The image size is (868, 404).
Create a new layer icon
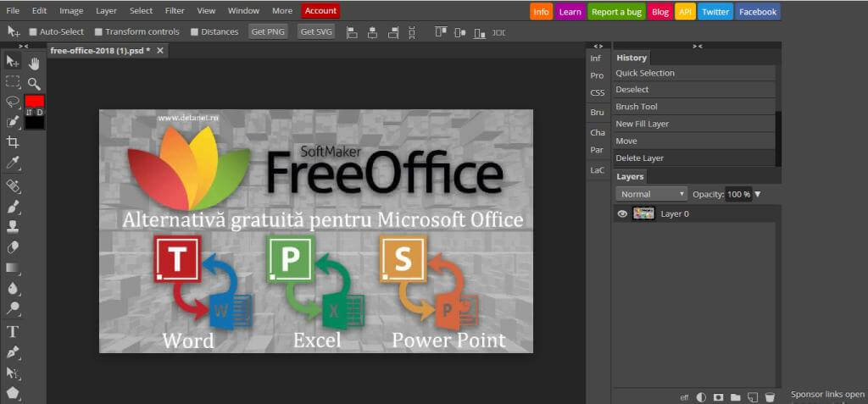pos(753,397)
